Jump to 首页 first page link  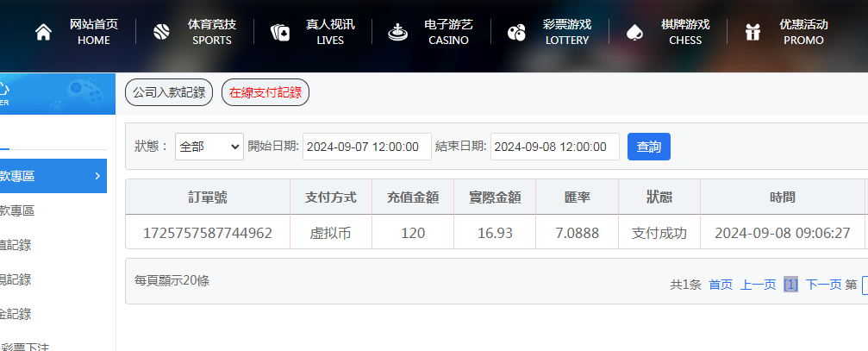coord(721,285)
